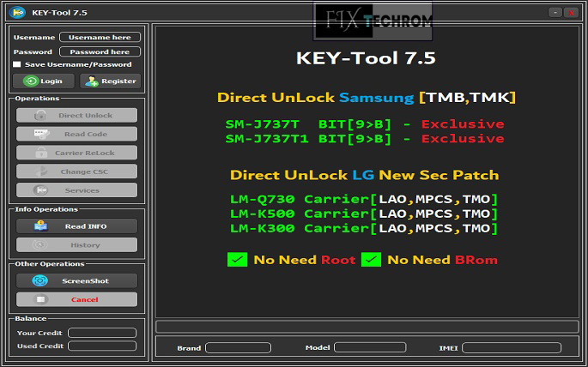Click the Register user-plus icon

(x=92, y=81)
